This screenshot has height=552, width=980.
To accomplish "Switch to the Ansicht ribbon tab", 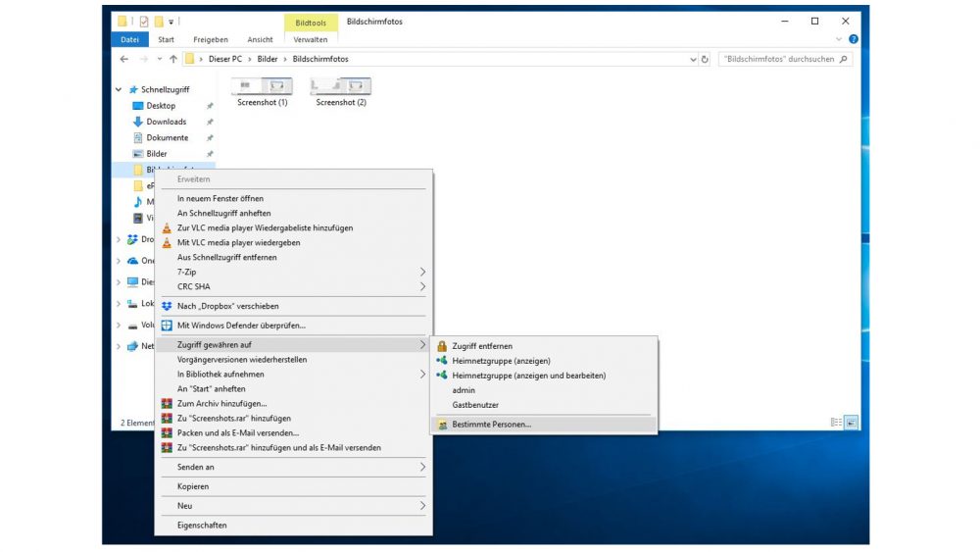I will 260,39.
